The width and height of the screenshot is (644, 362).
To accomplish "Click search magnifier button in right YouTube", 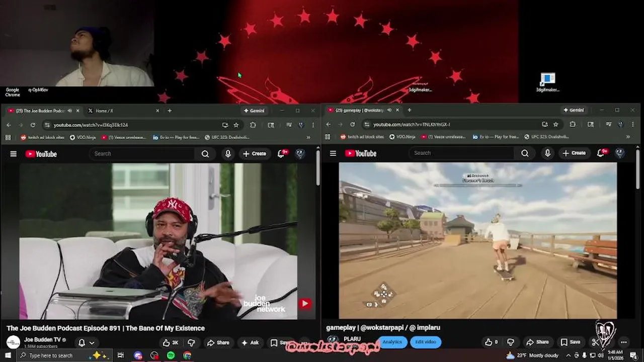I will pos(525,153).
